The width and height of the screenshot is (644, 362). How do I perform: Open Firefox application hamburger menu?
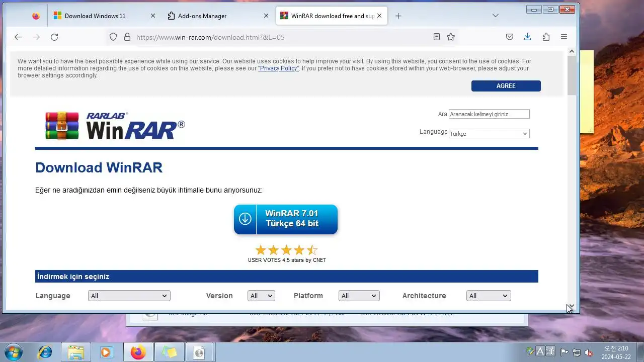pos(564,37)
